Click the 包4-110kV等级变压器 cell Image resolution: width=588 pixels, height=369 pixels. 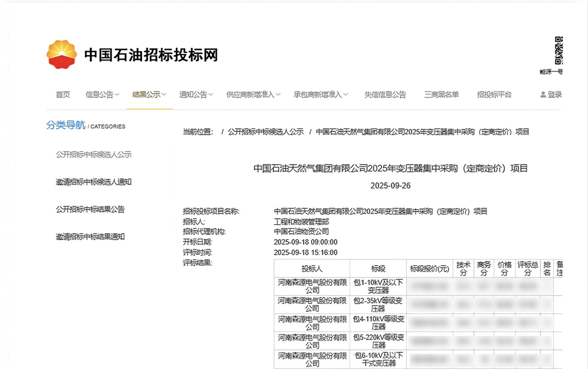pos(378,323)
